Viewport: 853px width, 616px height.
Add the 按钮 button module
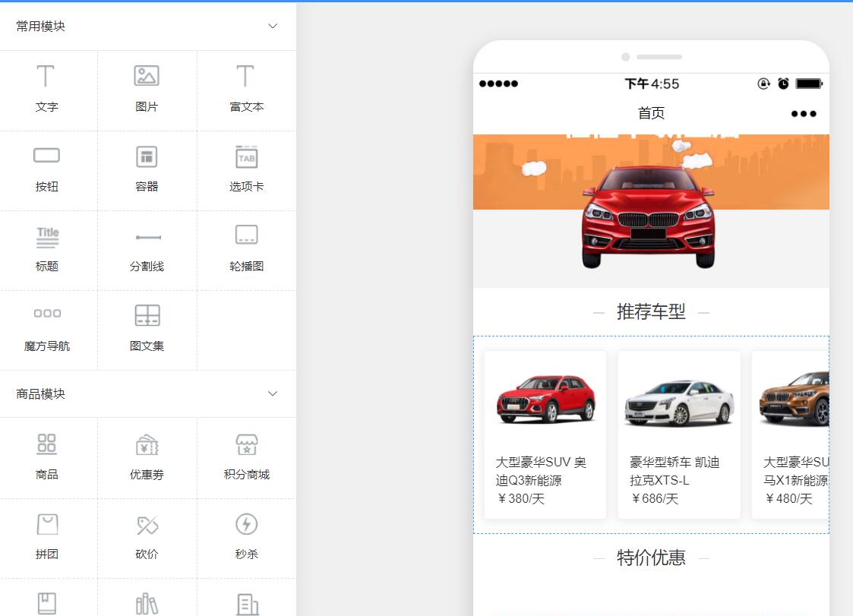tap(47, 170)
